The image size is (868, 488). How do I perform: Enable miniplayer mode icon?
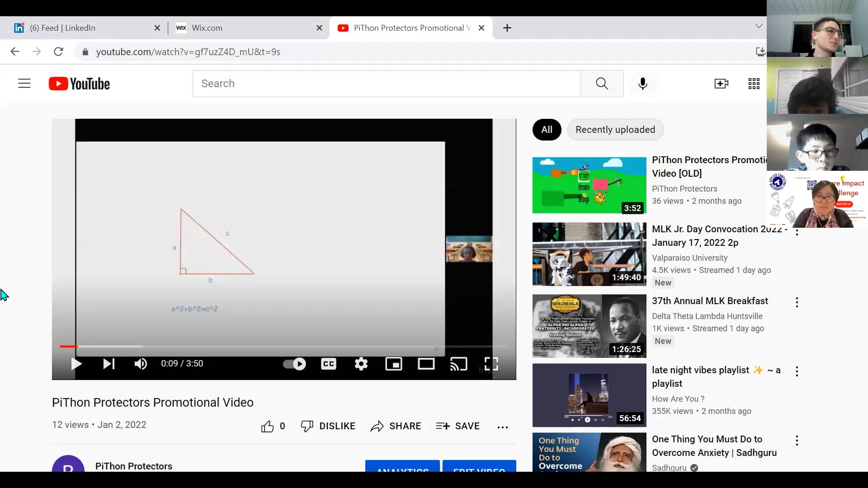[x=393, y=364]
